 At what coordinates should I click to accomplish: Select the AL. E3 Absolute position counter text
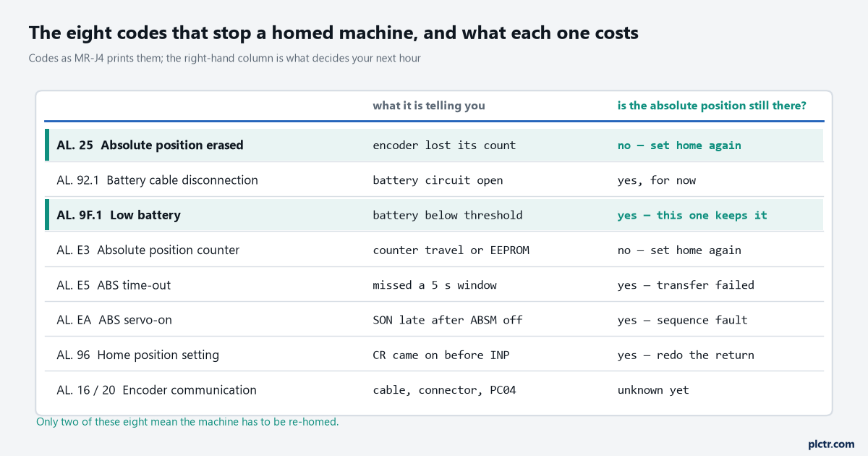(148, 250)
